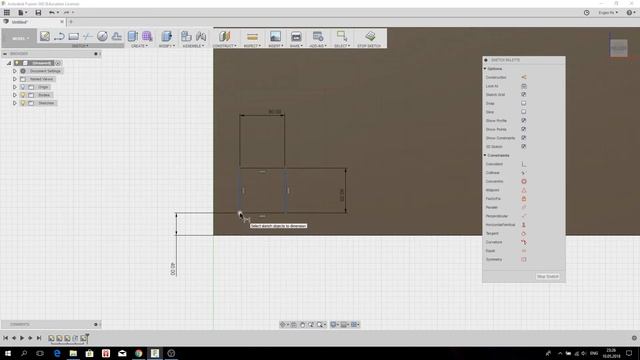Open the Model workspace dropdown
This screenshot has height=360, width=640.
pos(19,38)
